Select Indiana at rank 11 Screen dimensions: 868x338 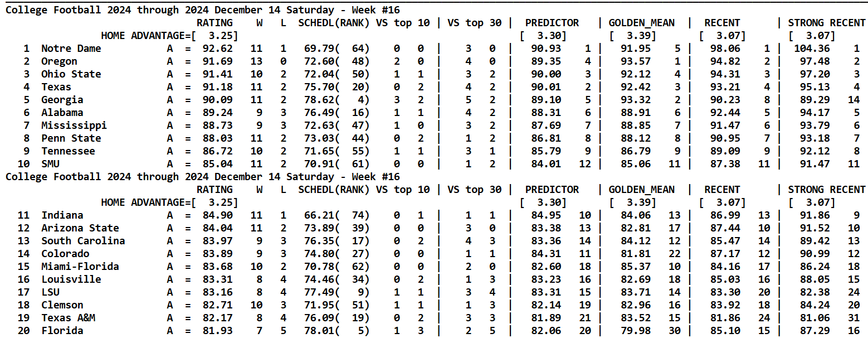[x=62, y=215]
